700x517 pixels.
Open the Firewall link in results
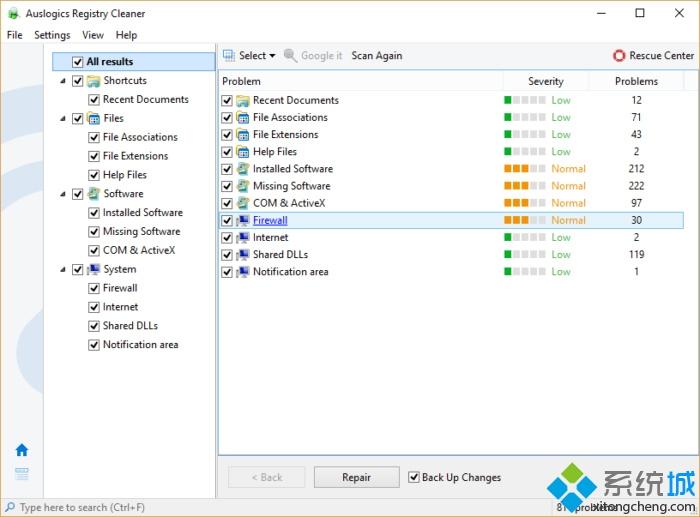(x=270, y=221)
